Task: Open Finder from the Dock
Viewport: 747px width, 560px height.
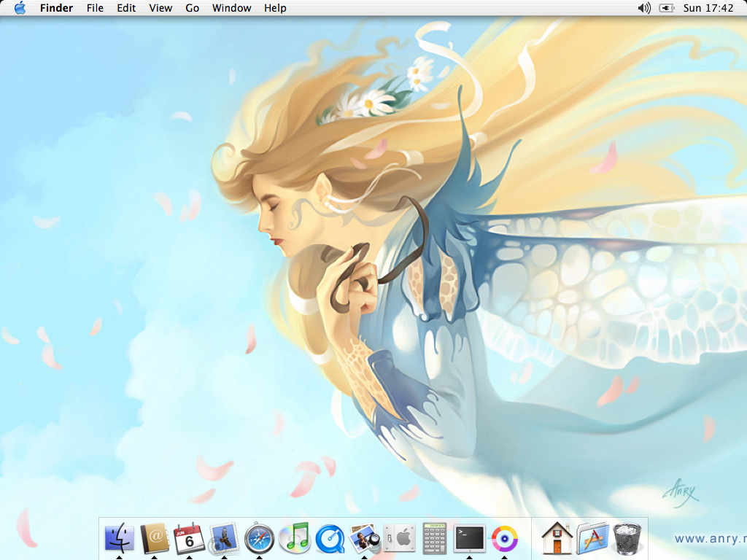Action: 119,538
